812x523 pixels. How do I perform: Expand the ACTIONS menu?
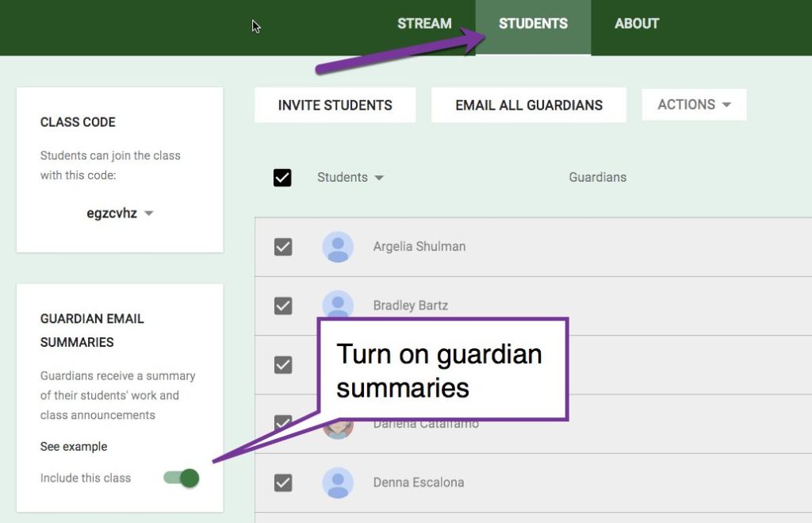(x=694, y=104)
